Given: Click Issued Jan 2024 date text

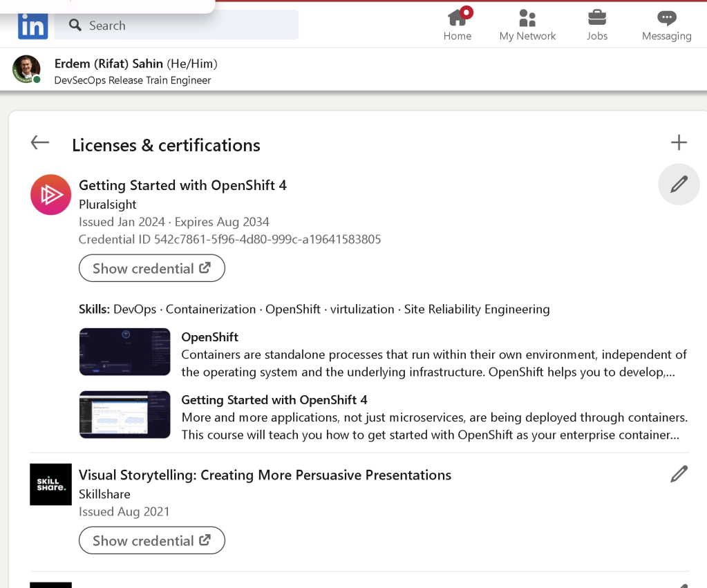Looking at the screenshot, I should [122, 222].
